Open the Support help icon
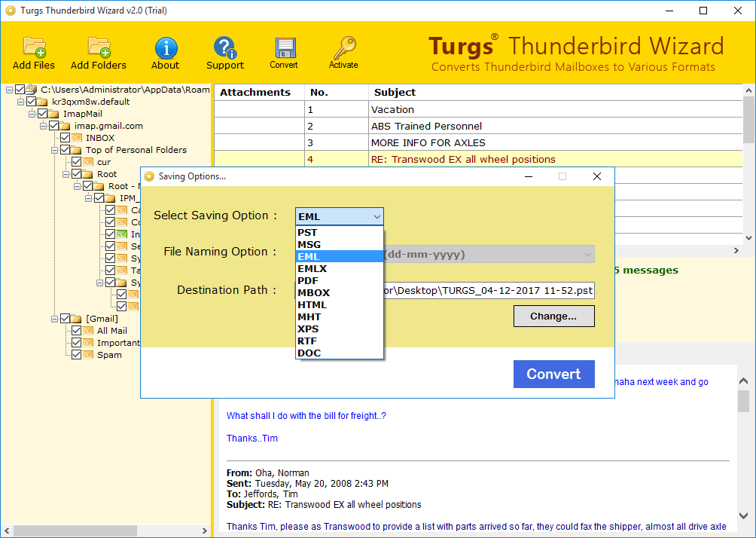The image size is (756, 538). [224, 47]
